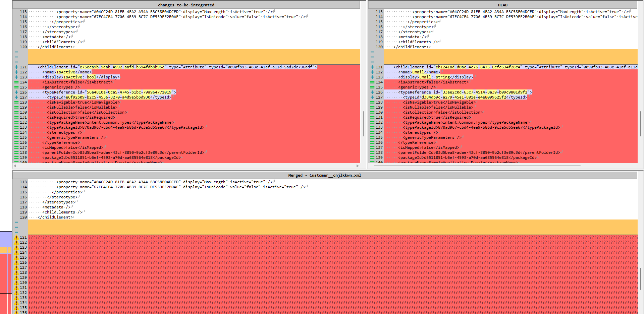The height and width of the screenshot is (314, 644).
Task: Click the plus marker on line 123 in HEAD pane
Action: tap(372, 77)
